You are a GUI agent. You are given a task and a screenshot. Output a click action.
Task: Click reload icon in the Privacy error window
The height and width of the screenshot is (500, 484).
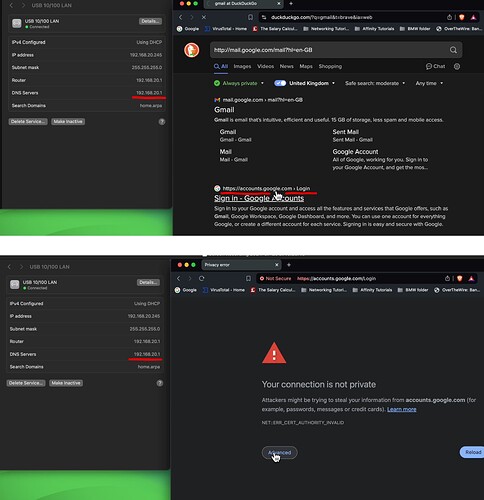[x=202, y=278]
